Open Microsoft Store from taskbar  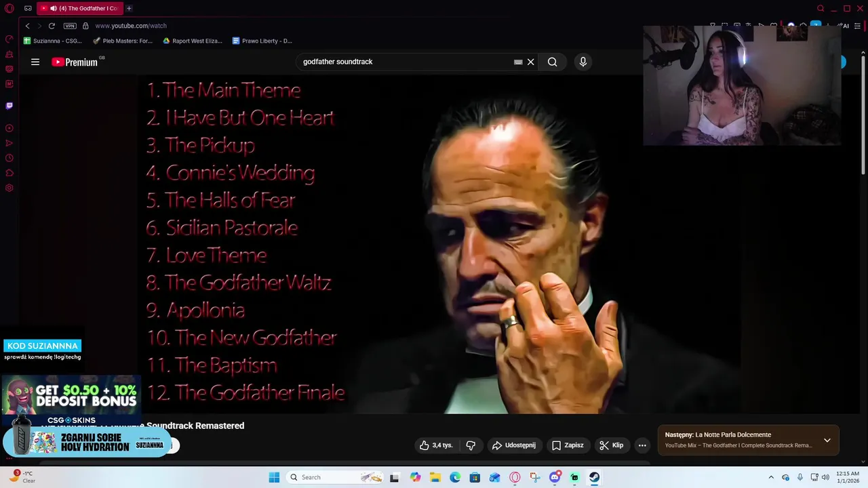[x=475, y=477]
